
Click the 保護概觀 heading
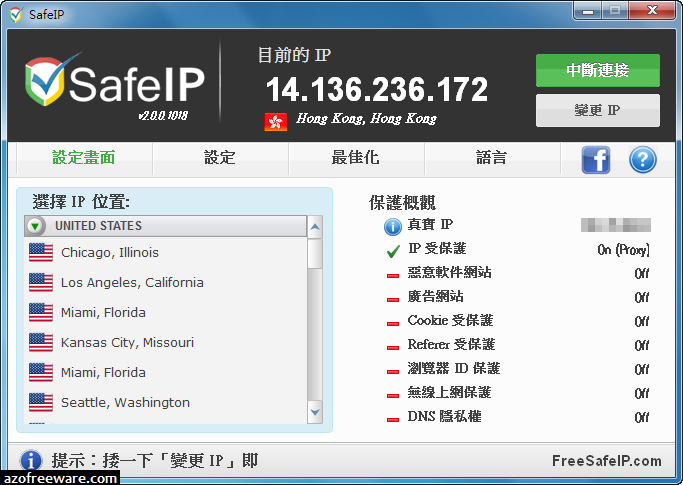(x=402, y=203)
